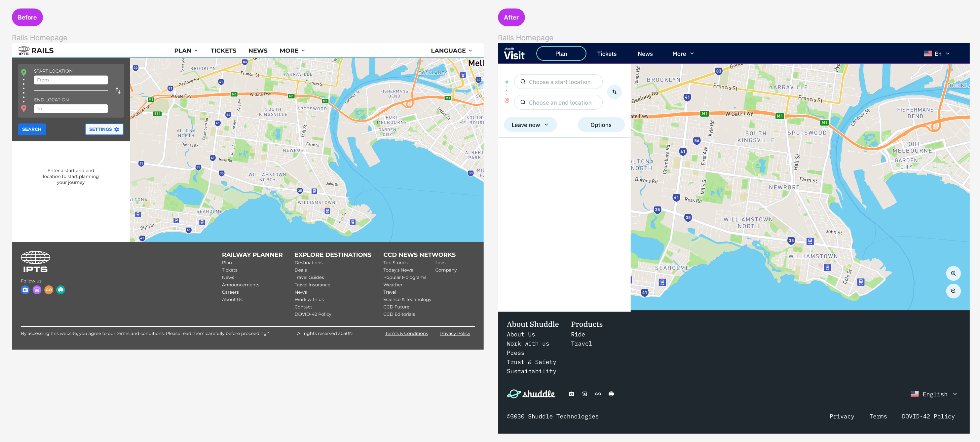This screenshot has height=442, width=980.
Task: Click the blue camera social icon in IPTS footer
Action: tap(25, 290)
